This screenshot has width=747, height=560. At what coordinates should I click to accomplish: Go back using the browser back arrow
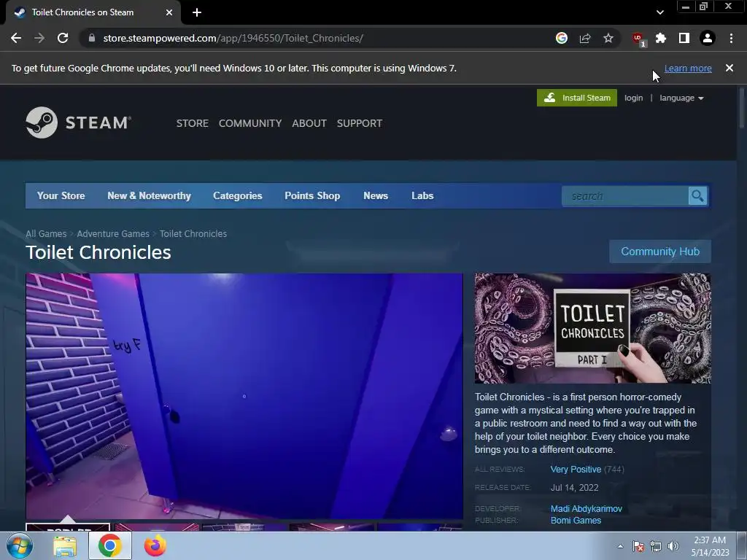pyautogui.click(x=16, y=38)
